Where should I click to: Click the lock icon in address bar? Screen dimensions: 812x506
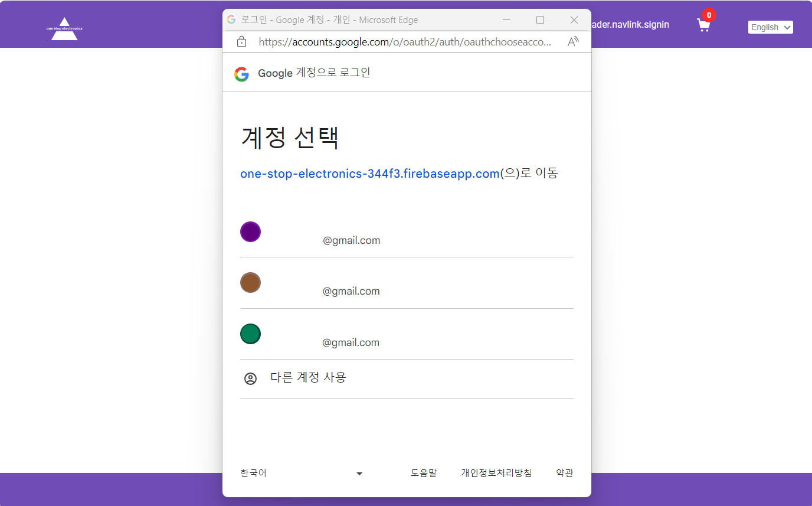pyautogui.click(x=241, y=42)
